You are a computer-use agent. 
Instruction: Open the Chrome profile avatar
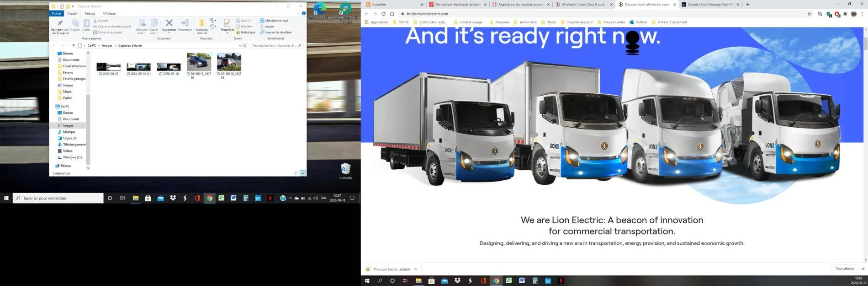point(853,14)
